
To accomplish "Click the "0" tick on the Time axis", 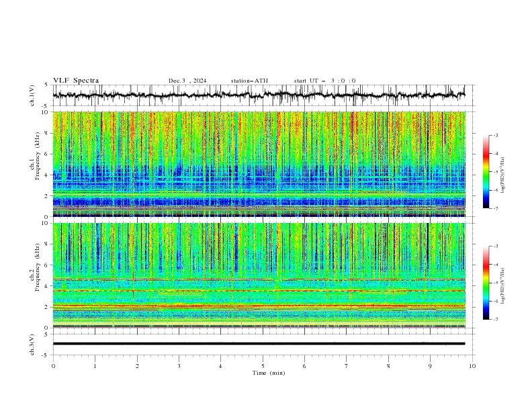I will point(53,366).
